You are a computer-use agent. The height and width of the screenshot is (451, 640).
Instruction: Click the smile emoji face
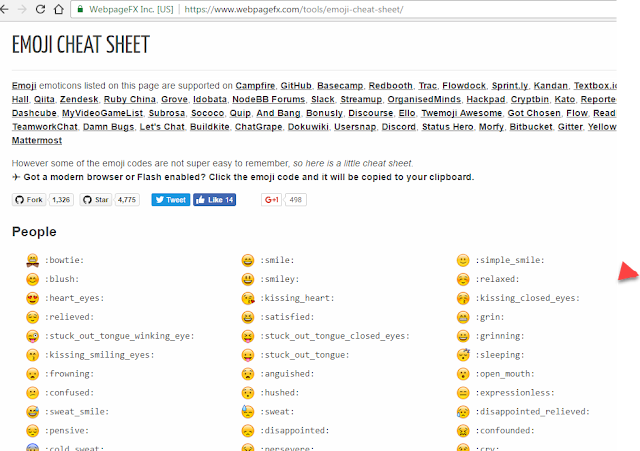[248, 260]
